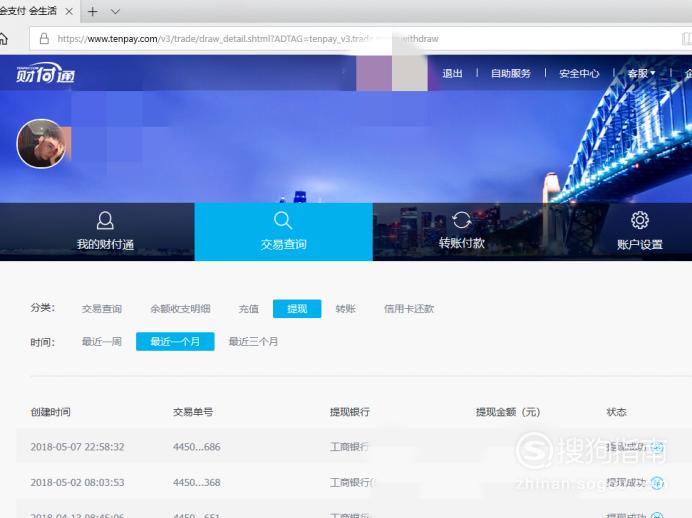692x518 pixels.
Task: Open a new browser tab with plus icon
Action: click(93, 11)
